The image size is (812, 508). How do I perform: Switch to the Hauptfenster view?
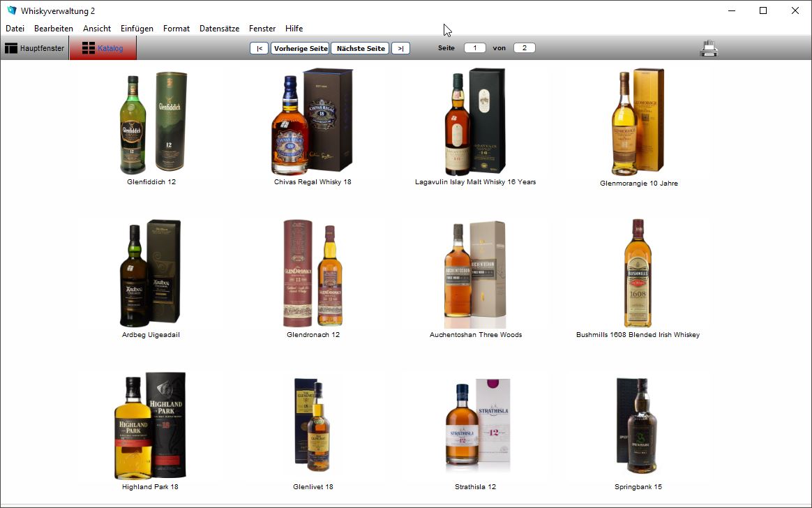coord(35,48)
